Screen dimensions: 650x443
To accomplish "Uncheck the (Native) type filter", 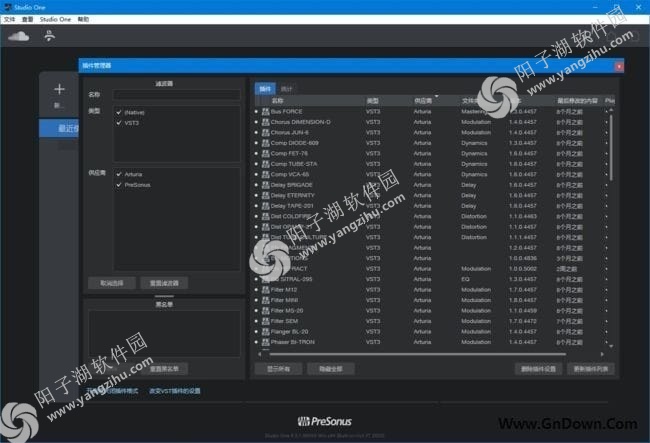I will coord(119,112).
